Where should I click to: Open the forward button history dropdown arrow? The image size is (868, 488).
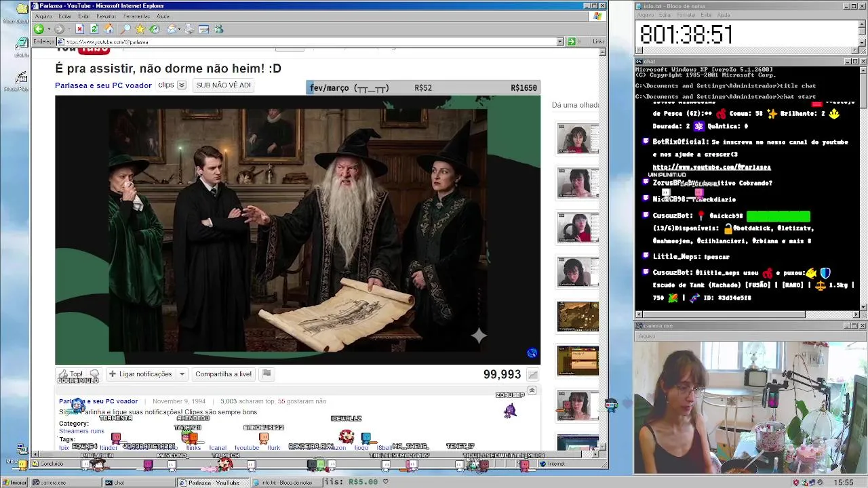[x=68, y=29]
